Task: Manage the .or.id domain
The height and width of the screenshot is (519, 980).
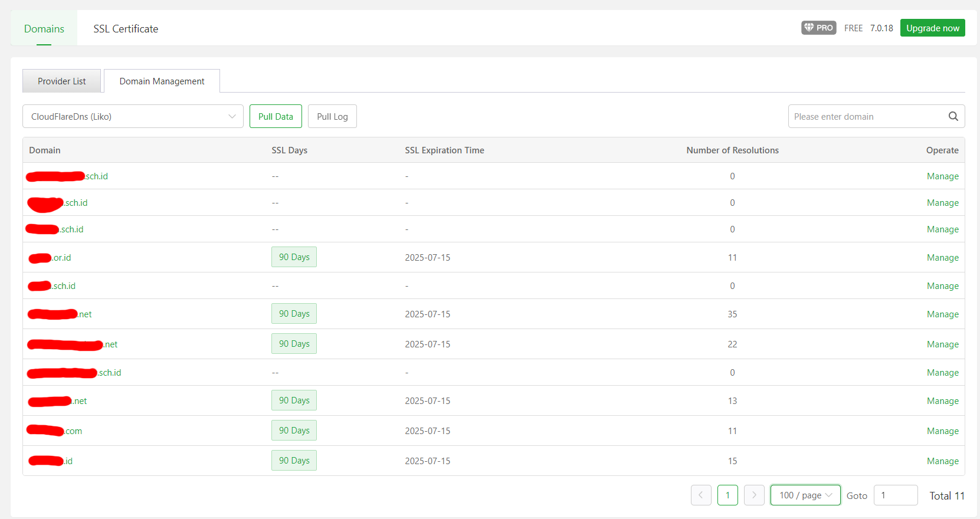Action: point(942,258)
